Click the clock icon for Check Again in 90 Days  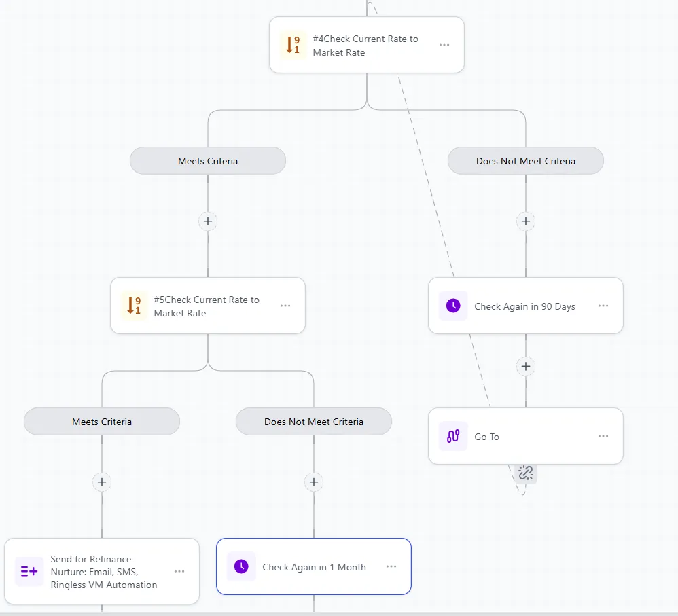(453, 306)
